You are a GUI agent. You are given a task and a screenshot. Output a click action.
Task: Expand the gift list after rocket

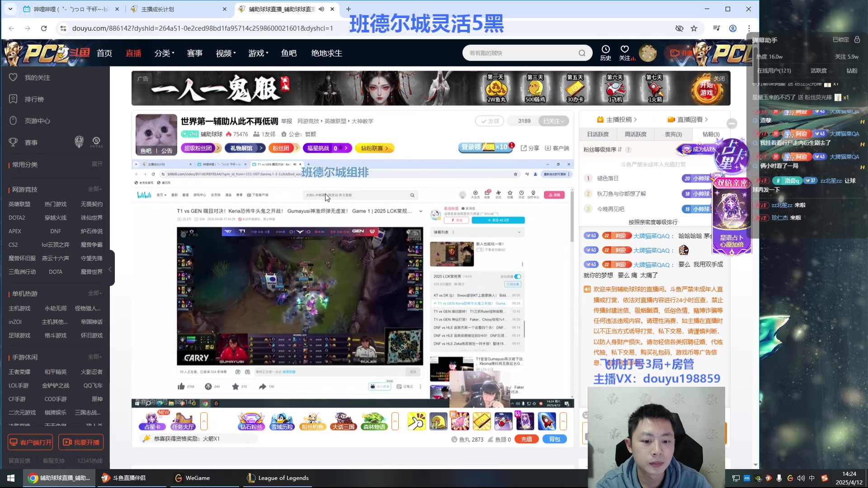pos(563,421)
